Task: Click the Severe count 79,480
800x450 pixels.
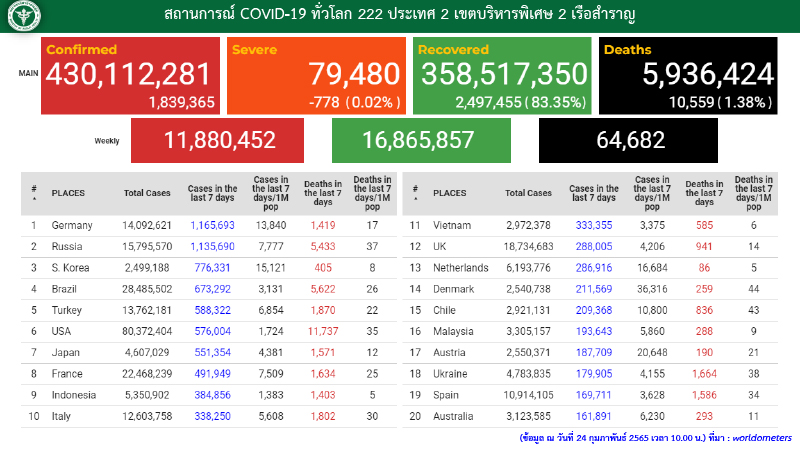Action: (354, 74)
